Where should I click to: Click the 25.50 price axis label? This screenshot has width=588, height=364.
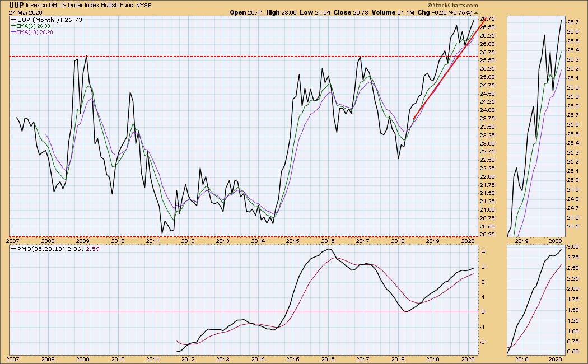[487, 60]
